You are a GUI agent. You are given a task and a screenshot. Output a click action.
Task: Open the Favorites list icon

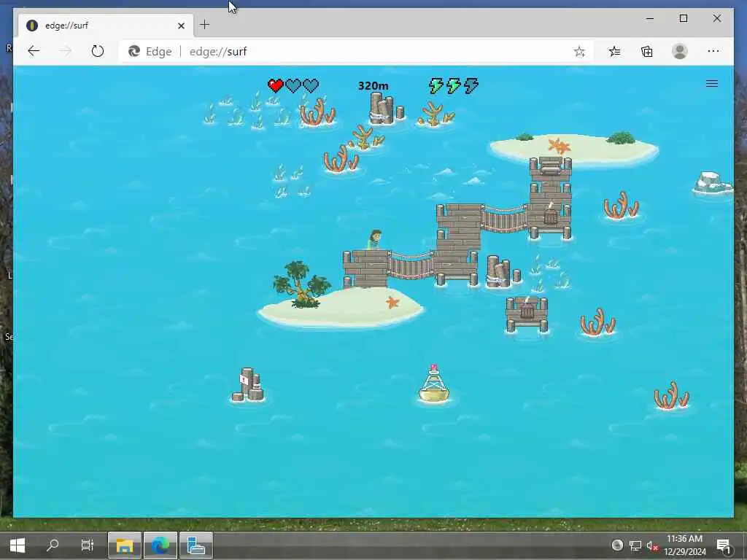pos(614,52)
